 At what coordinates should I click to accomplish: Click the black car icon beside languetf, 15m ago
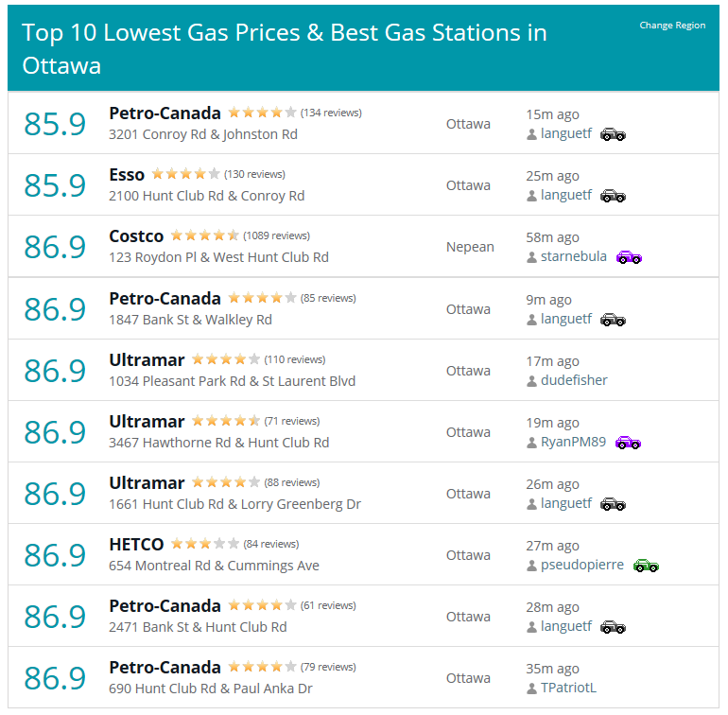pos(613,134)
